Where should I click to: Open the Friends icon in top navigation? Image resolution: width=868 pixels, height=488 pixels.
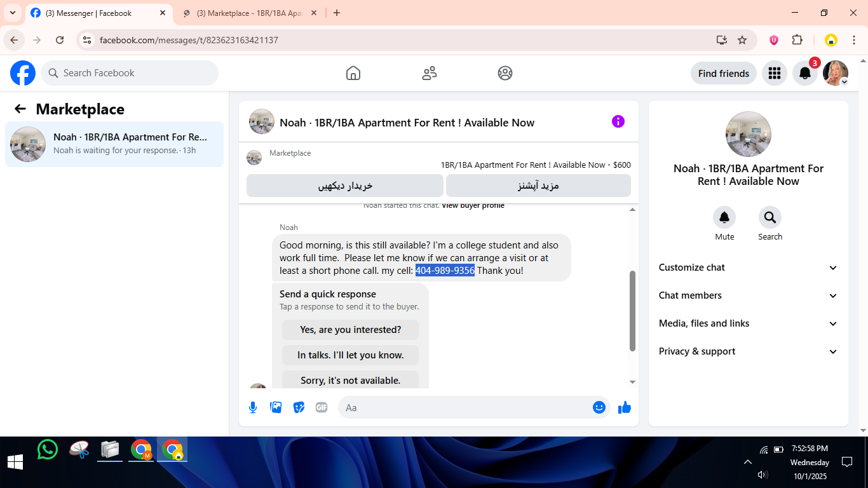430,73
